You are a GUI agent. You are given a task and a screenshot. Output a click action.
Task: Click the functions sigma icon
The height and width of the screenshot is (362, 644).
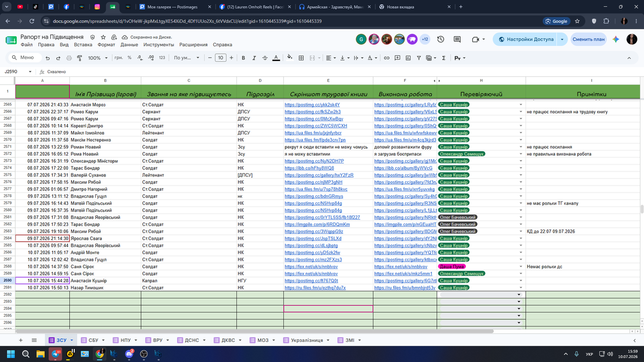[x=443, y=58]
